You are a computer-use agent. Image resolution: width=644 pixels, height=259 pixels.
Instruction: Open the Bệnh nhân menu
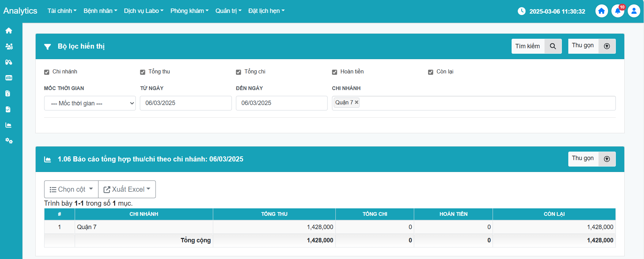click(x=100, y=11)
